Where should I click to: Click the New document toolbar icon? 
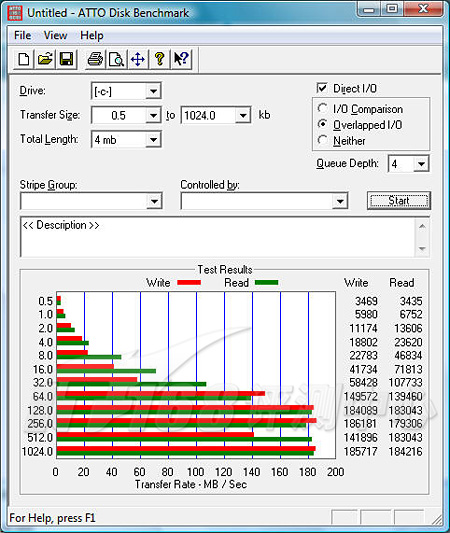(24, 59)
